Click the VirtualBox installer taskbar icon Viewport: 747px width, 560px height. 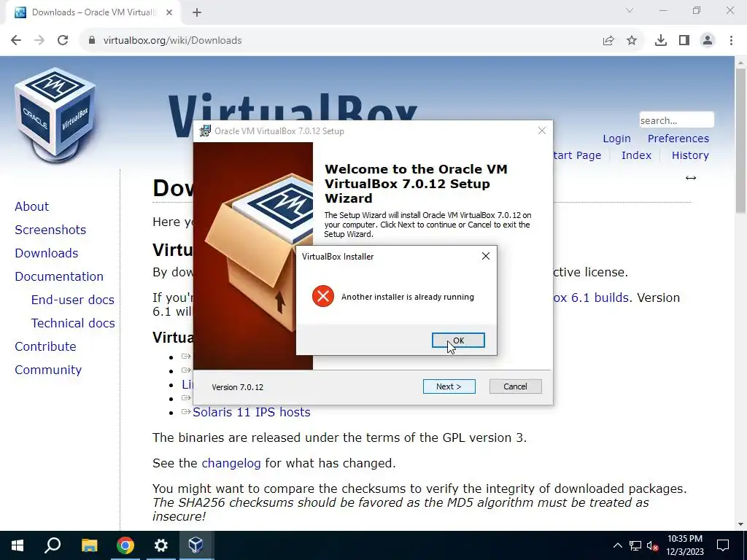(x=196, y=545)
